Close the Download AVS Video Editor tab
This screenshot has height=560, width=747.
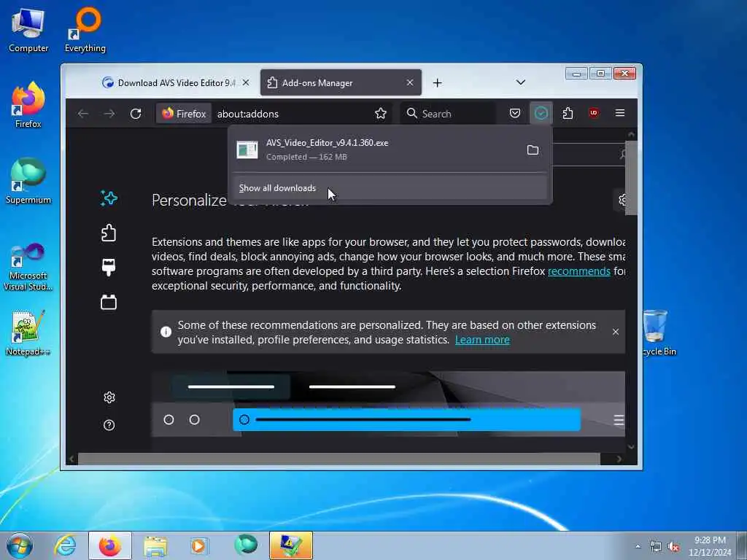pos(246,82)
